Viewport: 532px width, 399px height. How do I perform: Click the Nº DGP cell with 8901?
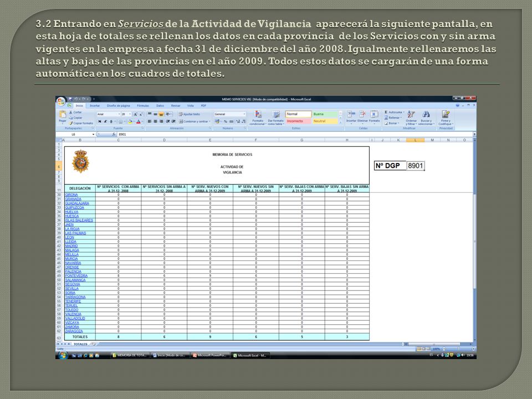[x=415, y=166]
